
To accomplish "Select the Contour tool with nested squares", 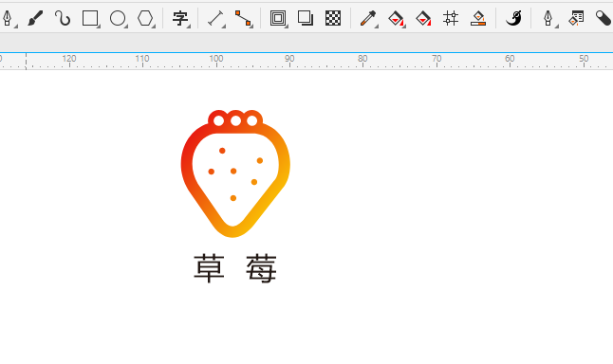I will 278,18.
